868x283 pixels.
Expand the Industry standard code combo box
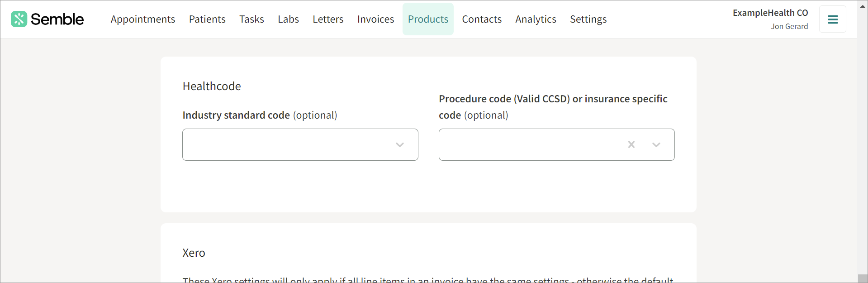click(300, 144)
